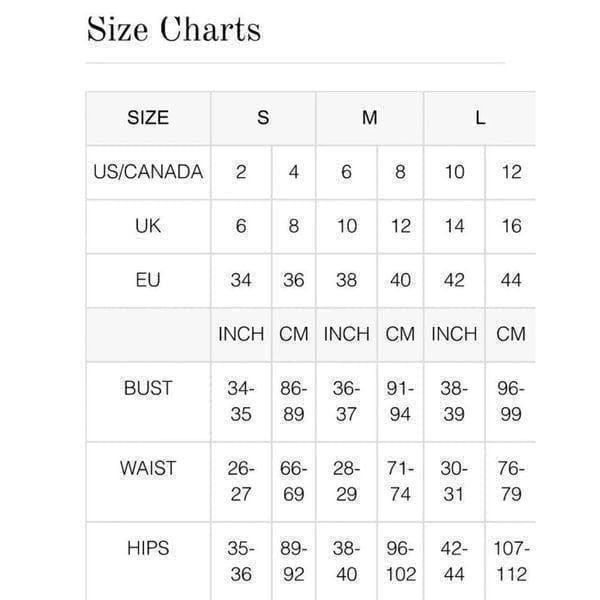Click the HIPS row label

tap(148, 548)
